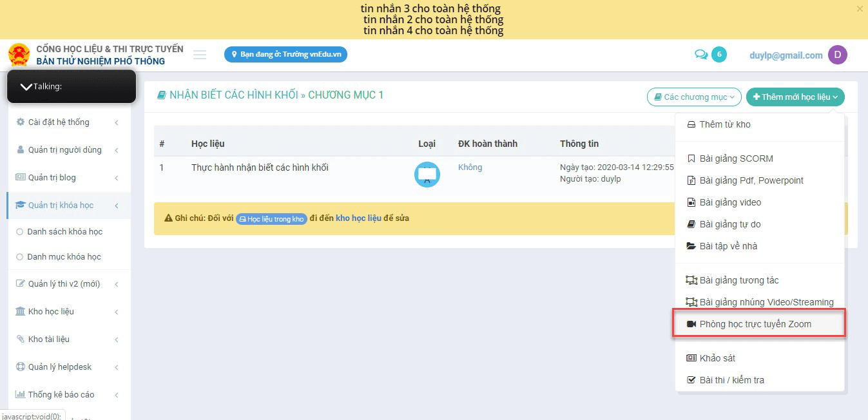The width and height of the screenshot is (868, 420).
Task: Select the Học liệu trong kho badge
Action: tap(271, 218)
